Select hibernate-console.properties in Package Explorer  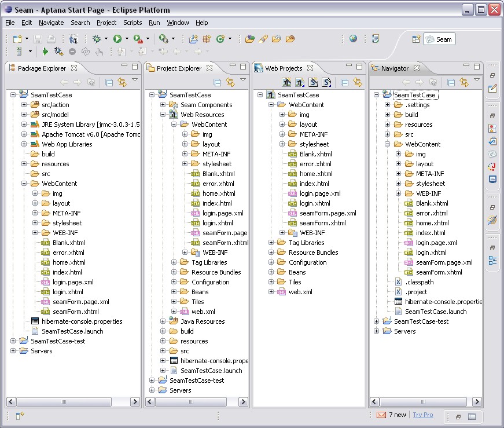tap(82, 321)
